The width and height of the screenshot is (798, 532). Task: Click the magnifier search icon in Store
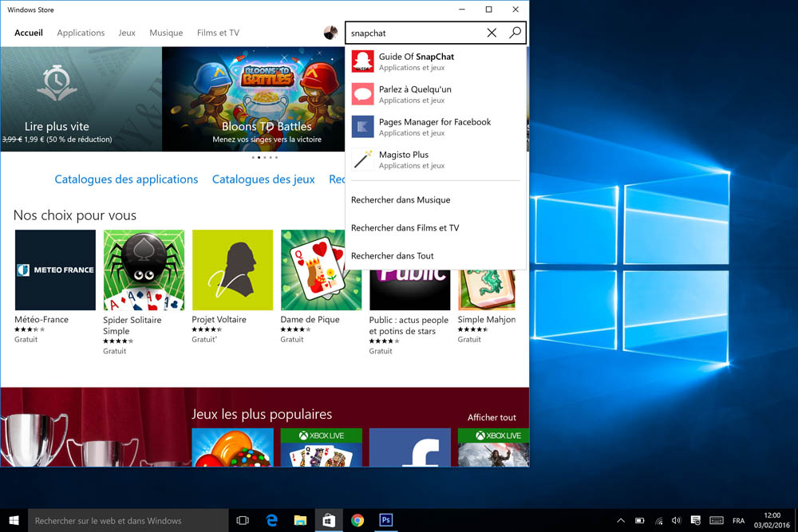[x=515, y=33]
